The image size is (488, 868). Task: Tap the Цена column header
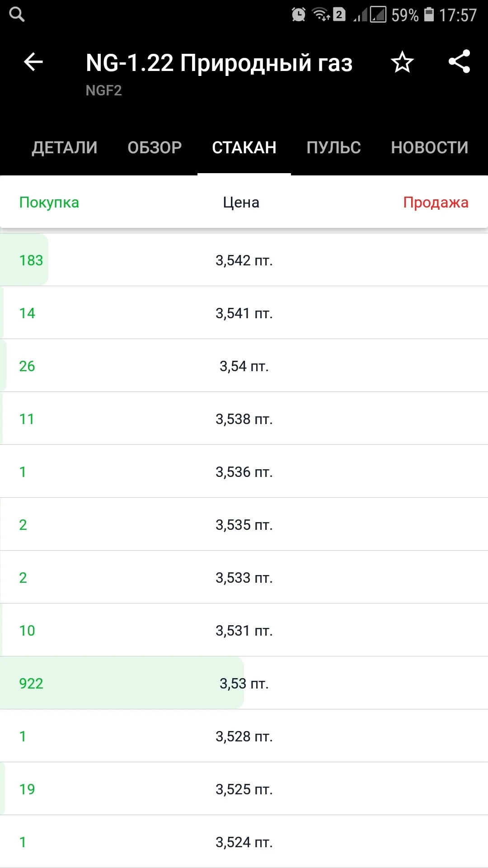coord(241,202)
